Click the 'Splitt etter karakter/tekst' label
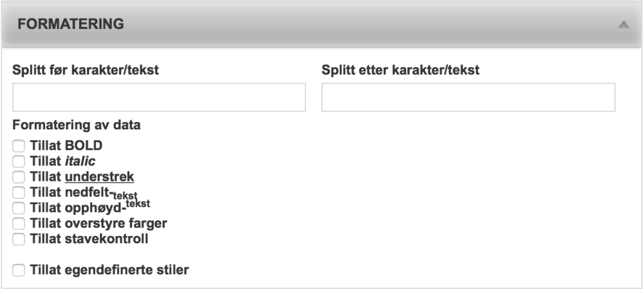The image size is (644, 294). point(400,70)
